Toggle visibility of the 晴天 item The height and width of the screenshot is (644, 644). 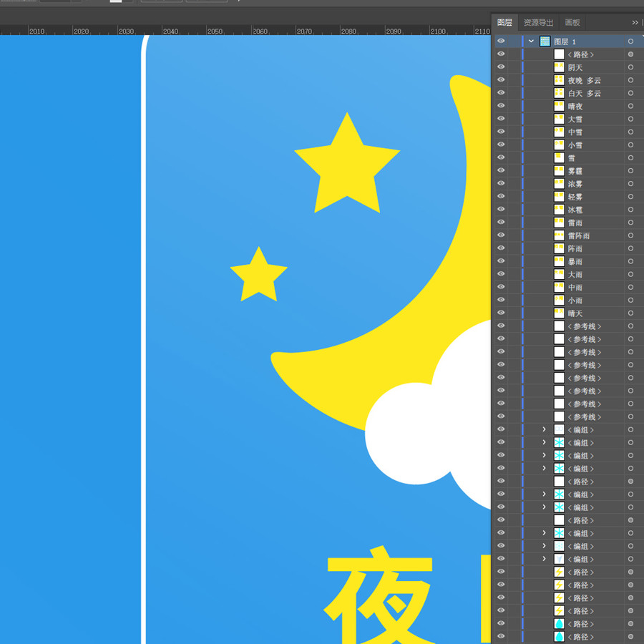click(501, 313)
